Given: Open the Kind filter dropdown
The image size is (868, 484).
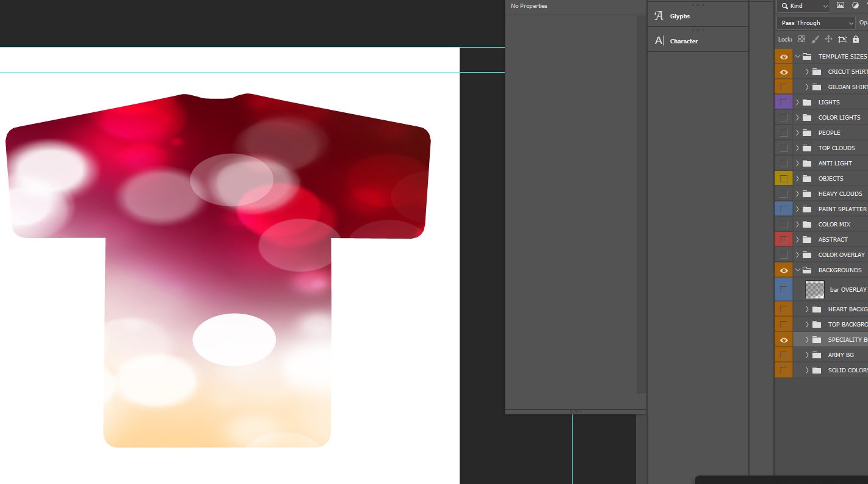Looking at the screenshot, I should tap(803, 5).
